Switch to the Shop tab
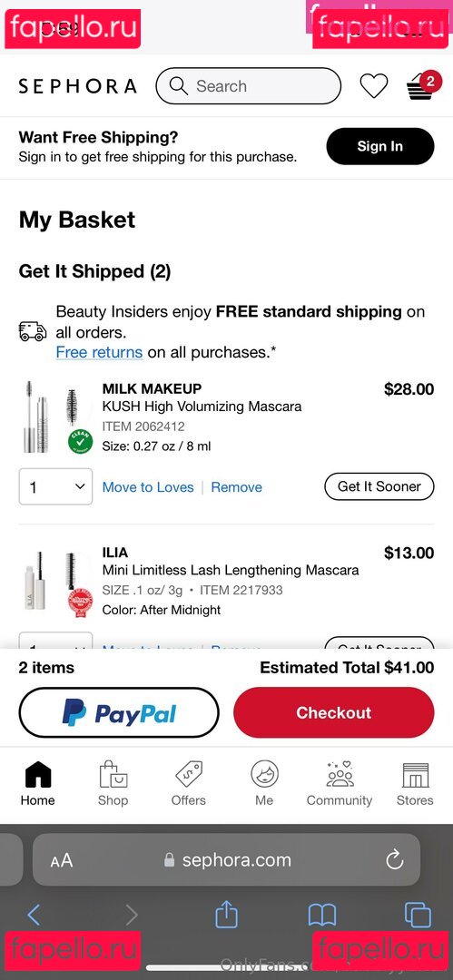 pyautogui.click(x=113, y=784)
